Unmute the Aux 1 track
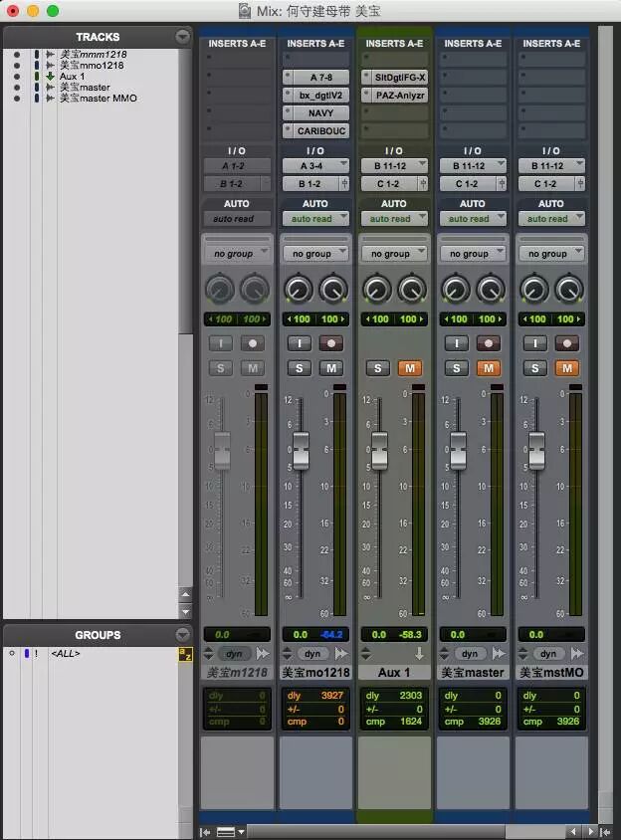621x840 pixels. click(x=410, y=368)
